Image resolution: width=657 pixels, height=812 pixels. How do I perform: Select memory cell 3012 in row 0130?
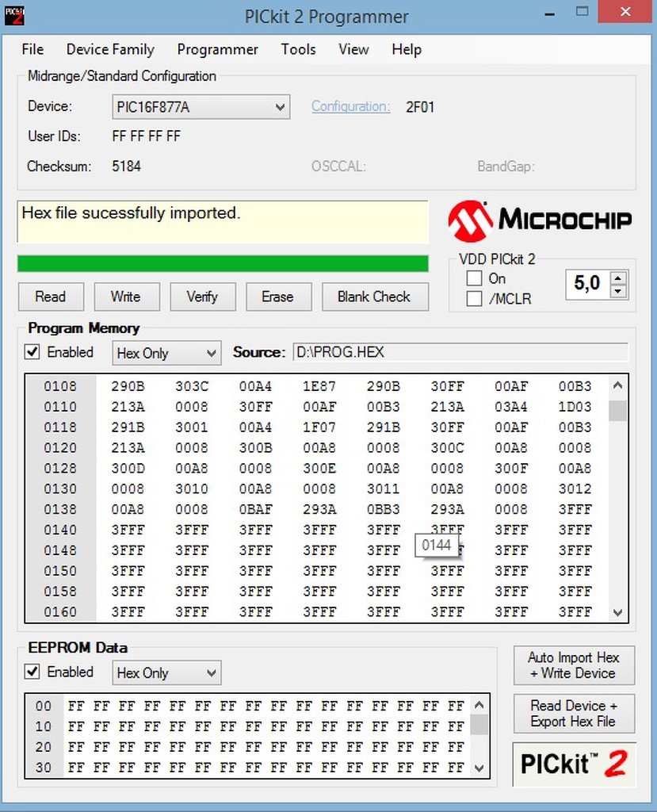pos(575,488)
